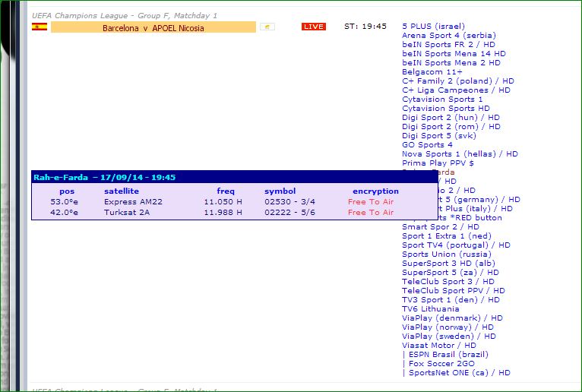Click the 'pos' column header in popup
This screenshot has height=392, width=582.
pos(67,191)
